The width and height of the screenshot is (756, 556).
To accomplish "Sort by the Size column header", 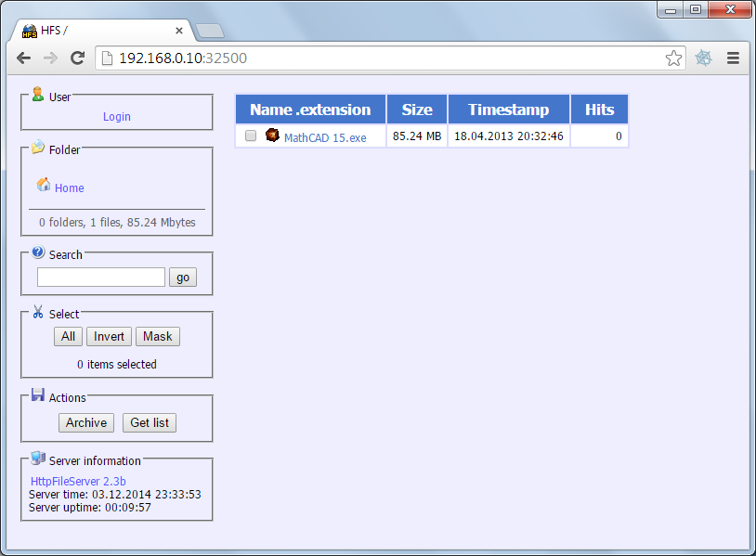I will (x=417, y=110).
